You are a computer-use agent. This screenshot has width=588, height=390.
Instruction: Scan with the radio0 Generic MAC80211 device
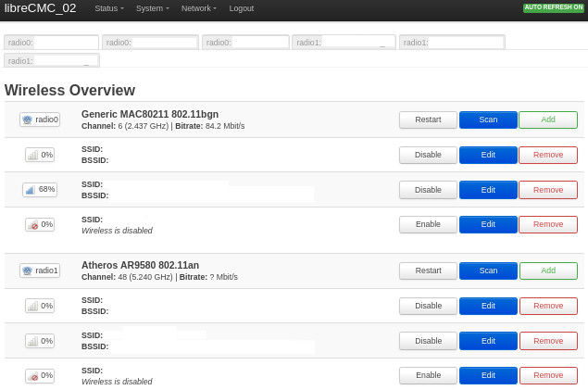pos(488,120)
